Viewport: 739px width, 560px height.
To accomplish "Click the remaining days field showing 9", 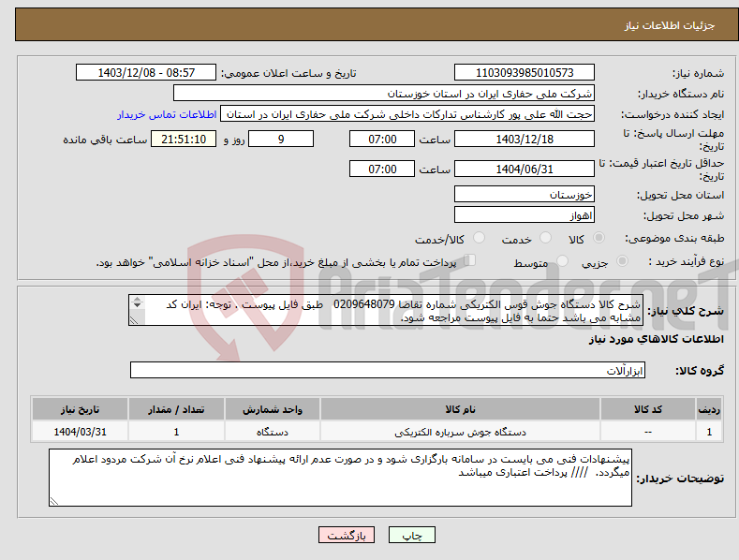I will click(x=281, y=139).
